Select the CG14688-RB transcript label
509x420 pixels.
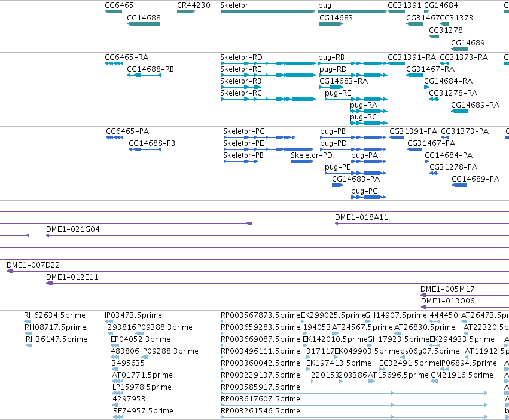click(x=150, y=69)
